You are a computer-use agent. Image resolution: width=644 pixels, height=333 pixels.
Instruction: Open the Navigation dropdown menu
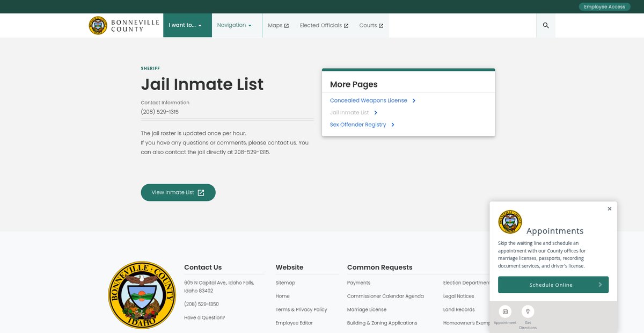tap(234, 25)
